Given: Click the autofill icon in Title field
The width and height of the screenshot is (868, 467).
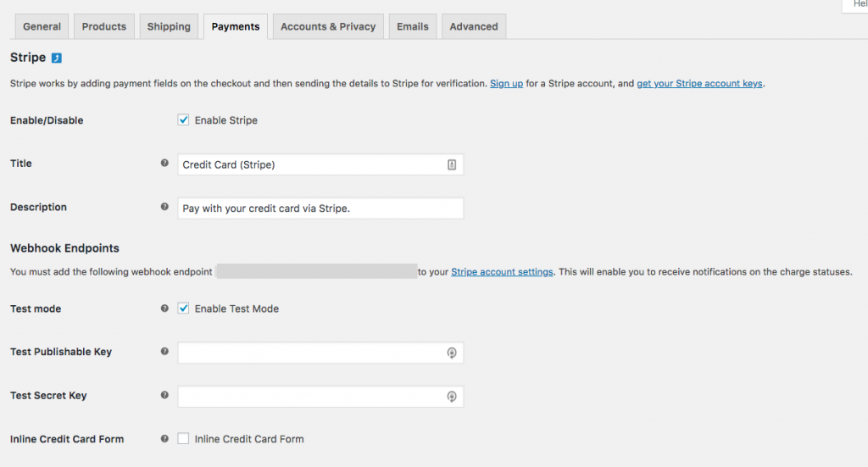Looking at the screenshot, I should click(x=452, y=165).
